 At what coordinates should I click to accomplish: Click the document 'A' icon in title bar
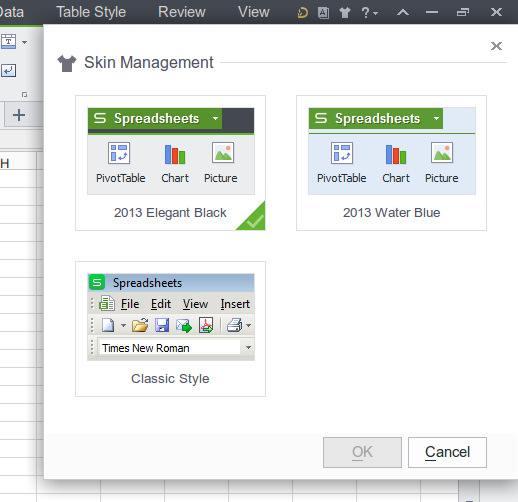(323, 13)
